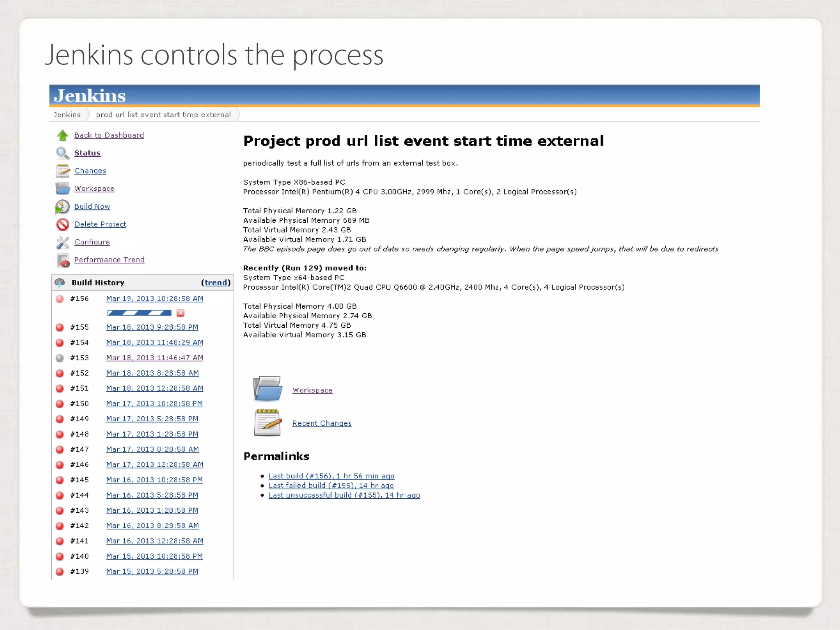Click the Status magnifying glass icon
Image resolution: width=840 pixels, height=630 pixels.
tap(62, 153)
